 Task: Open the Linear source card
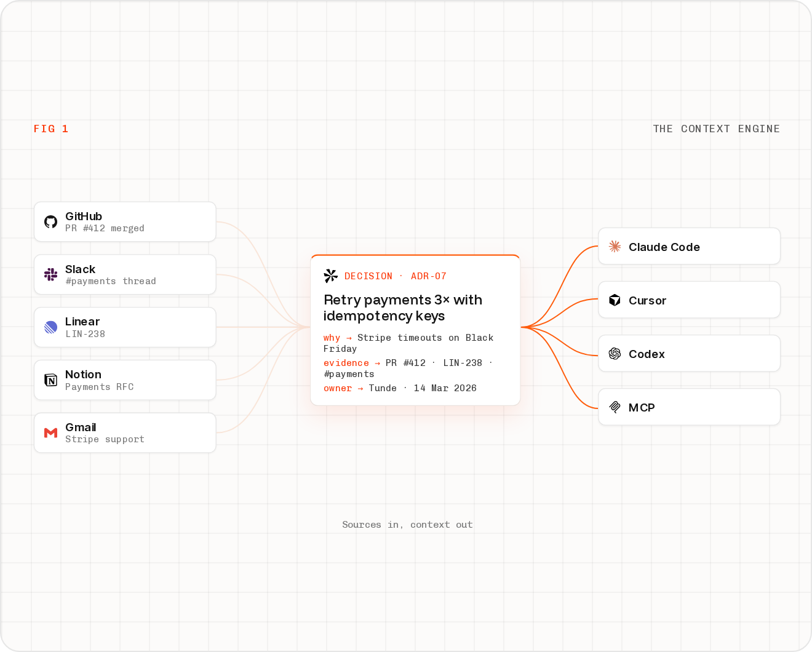(x=125, y=327)
